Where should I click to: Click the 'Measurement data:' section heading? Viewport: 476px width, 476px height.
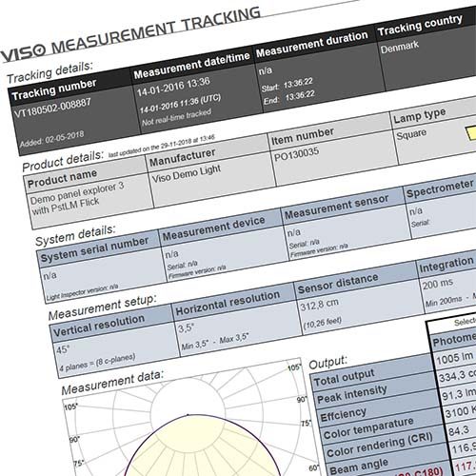pyautogui.click(x=112, y=383)
